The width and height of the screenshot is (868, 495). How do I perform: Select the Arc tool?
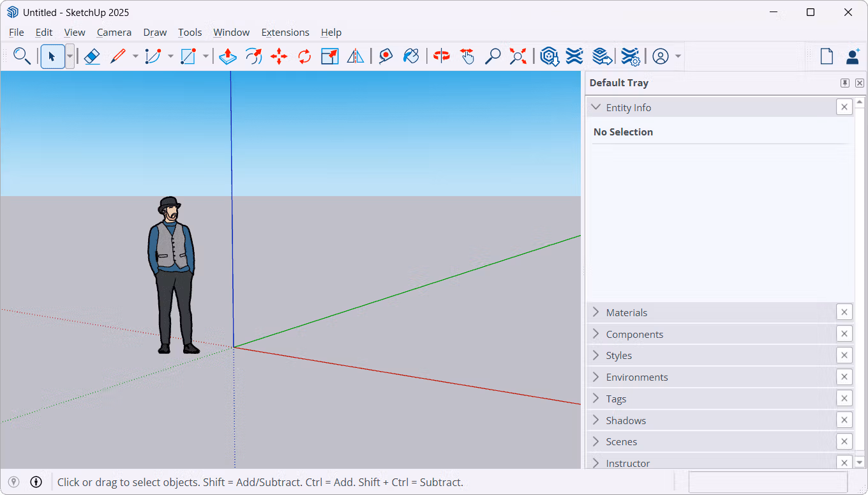point(153,56)
